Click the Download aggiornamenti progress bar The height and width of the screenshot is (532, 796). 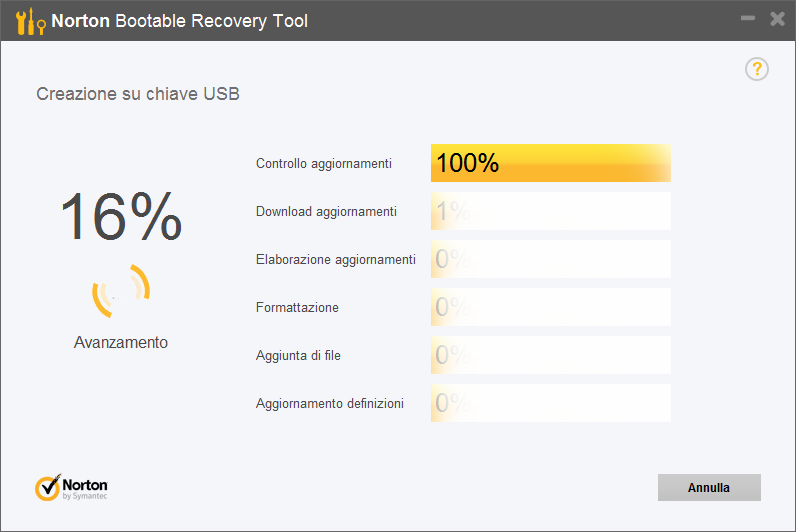click(550, 211)
